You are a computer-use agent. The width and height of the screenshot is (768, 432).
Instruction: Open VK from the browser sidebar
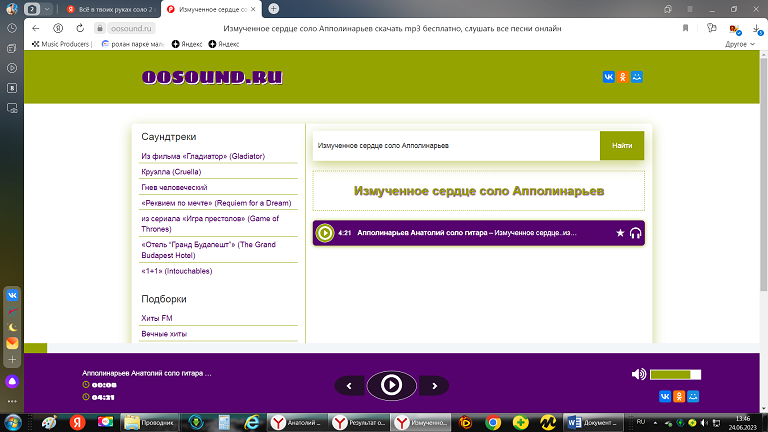12,295
